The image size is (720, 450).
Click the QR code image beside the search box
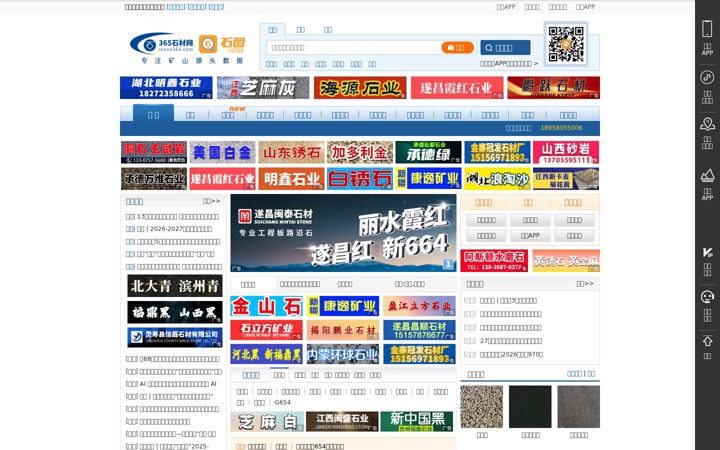click(x=566, y=44)
